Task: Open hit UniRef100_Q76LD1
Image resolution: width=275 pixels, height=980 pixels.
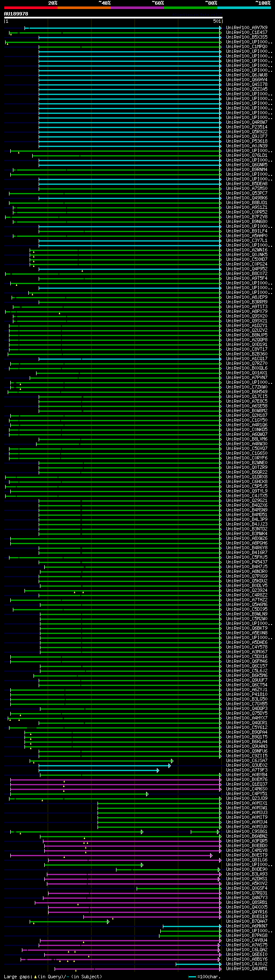Action: (x=247, y=156)
